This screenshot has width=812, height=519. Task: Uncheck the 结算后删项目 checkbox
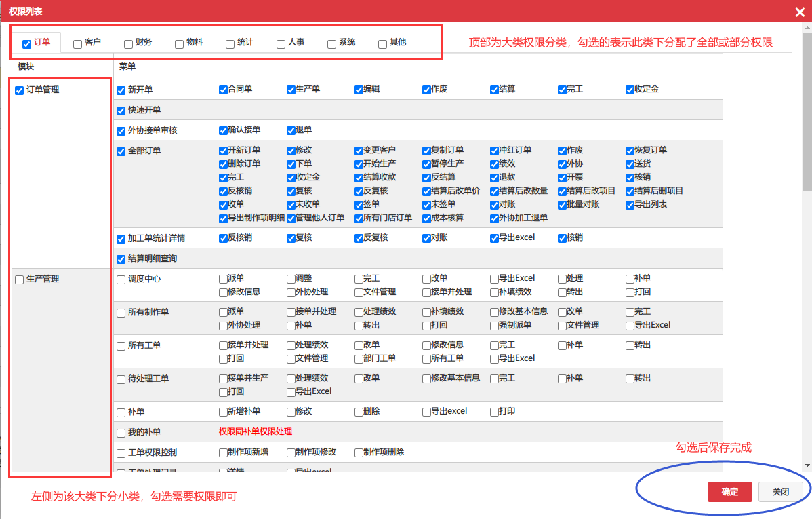pos(630,192)
